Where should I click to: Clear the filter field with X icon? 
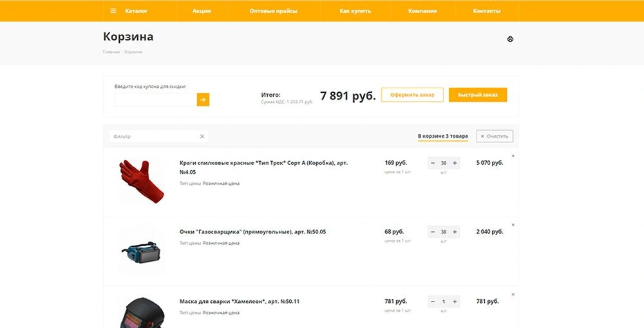tap(202, 137)
